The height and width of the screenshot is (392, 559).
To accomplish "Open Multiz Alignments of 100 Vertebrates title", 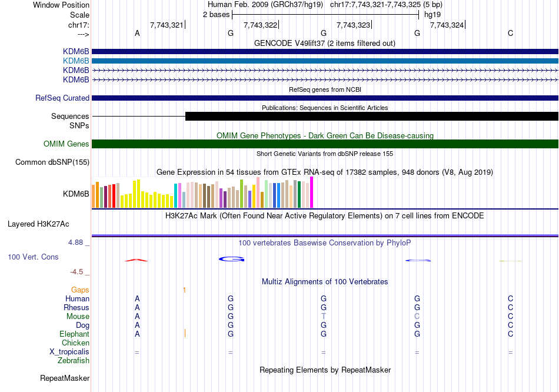I will (325, 282).
